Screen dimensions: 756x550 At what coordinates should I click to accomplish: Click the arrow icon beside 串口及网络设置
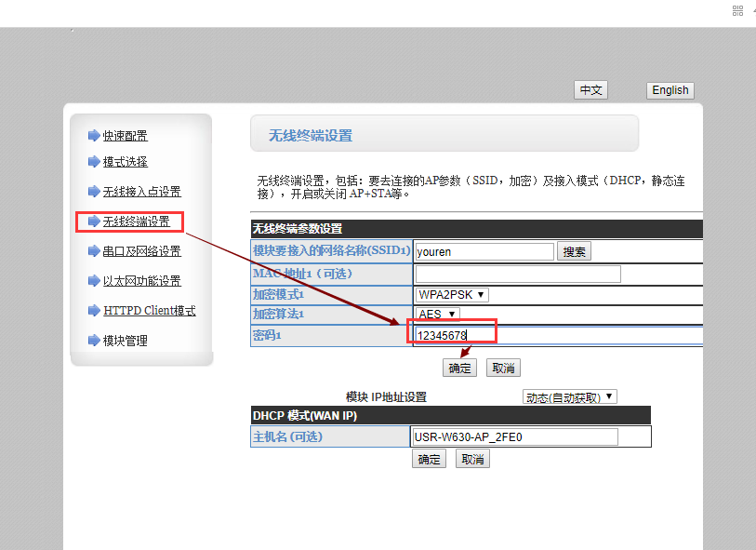(93, 251)
